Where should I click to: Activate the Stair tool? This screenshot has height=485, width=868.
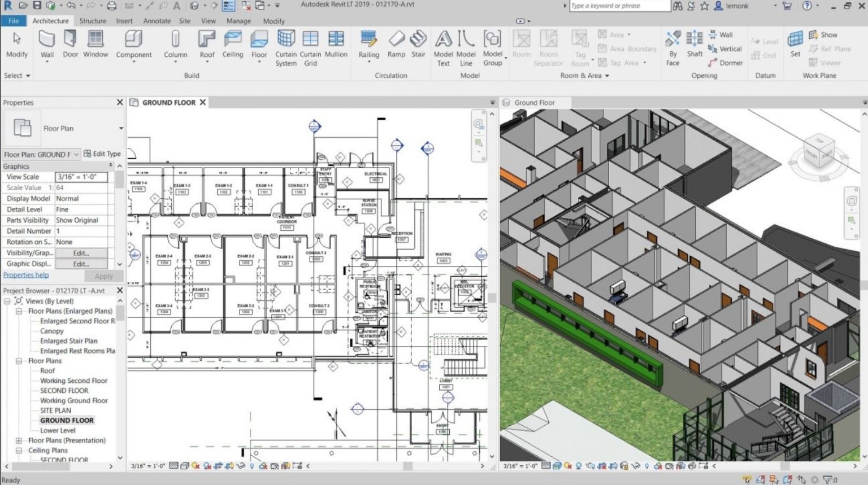pos(418,45)
